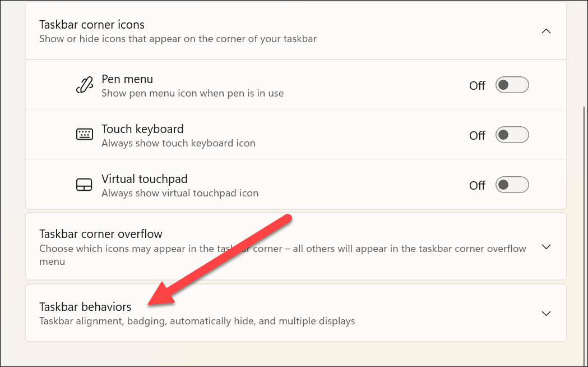
Task: Click the Touch keyboard label
Action: (x=142, y=129)
